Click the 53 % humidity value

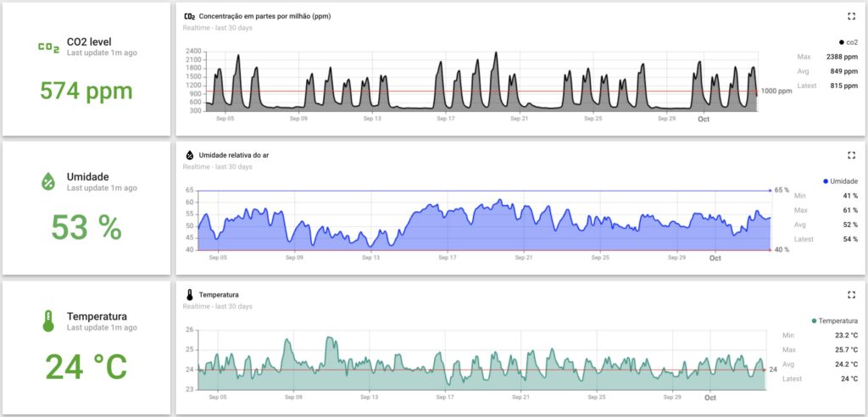[x=86, y=227]
